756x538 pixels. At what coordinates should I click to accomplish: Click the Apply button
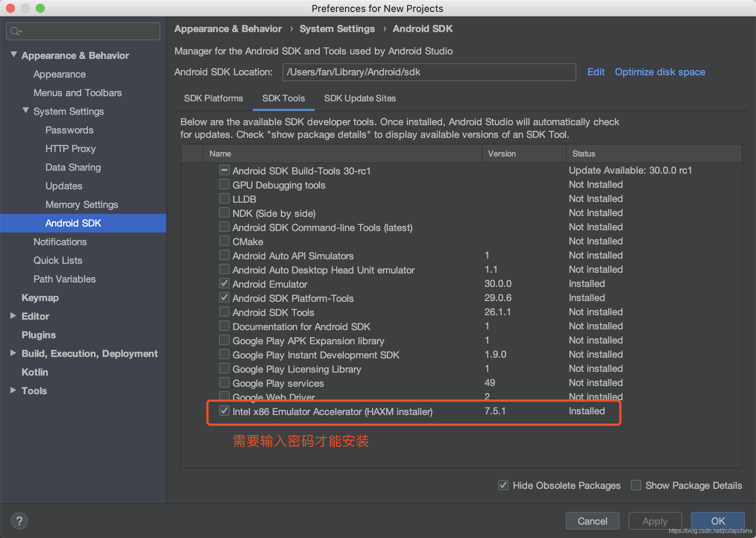(655, 521)
